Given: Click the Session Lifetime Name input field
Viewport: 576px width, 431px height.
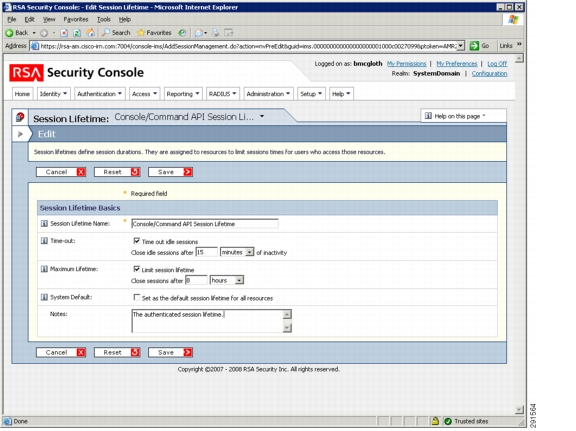Looking at the screenshot, I should (x=205, y=224).
